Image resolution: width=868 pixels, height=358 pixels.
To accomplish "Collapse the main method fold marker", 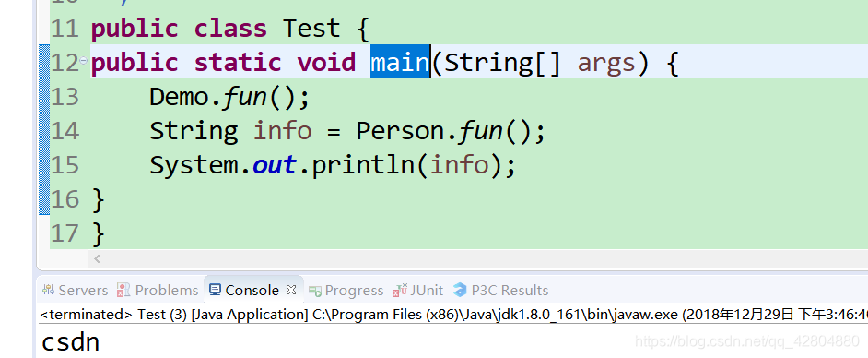I will (84, 60).
